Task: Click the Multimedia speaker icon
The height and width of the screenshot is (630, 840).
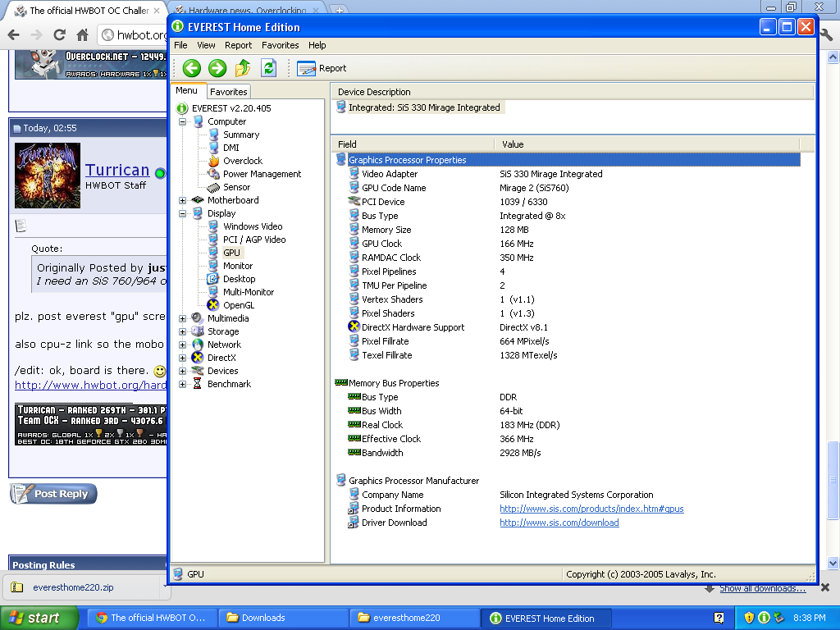Action: (198, 318)
